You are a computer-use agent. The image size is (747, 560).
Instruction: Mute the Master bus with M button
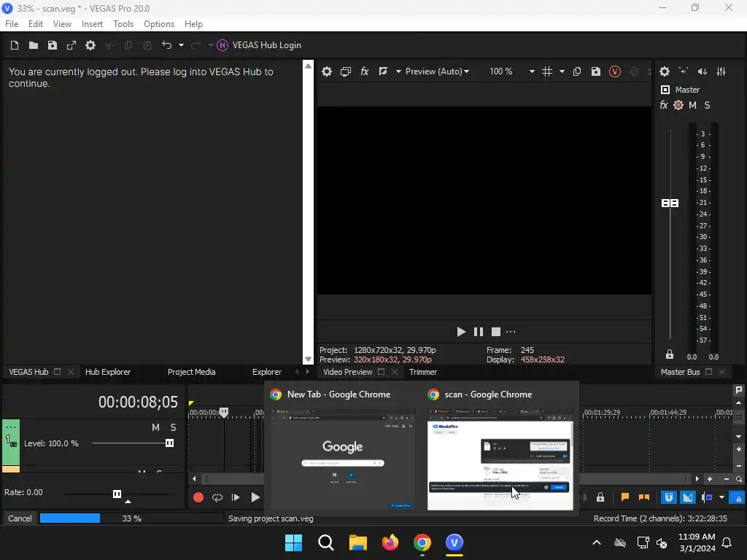693,105
